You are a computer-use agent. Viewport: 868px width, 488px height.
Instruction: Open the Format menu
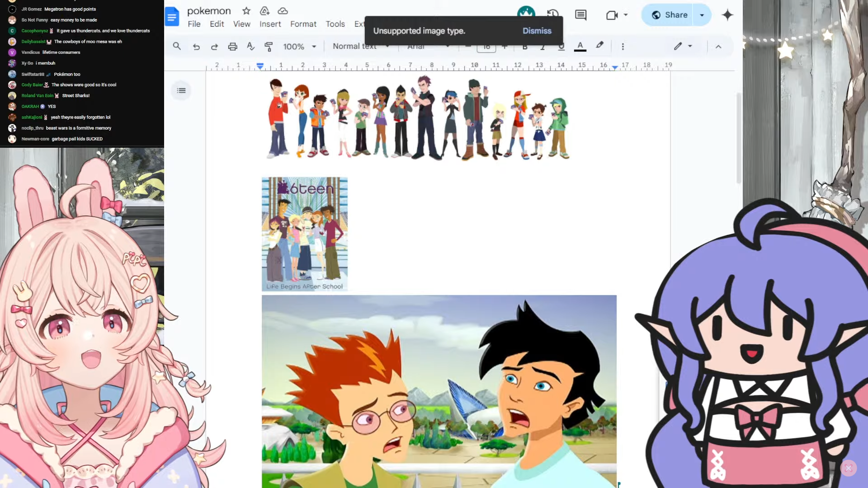303,24
